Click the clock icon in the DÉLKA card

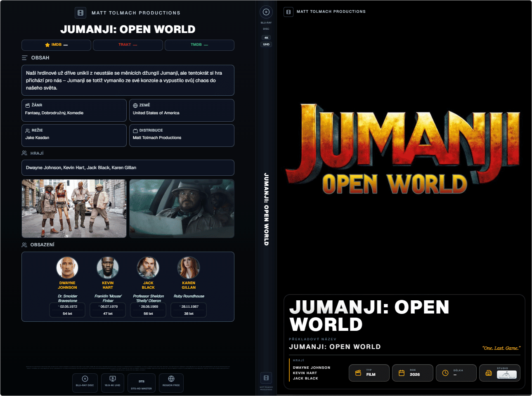coord(445,373)
